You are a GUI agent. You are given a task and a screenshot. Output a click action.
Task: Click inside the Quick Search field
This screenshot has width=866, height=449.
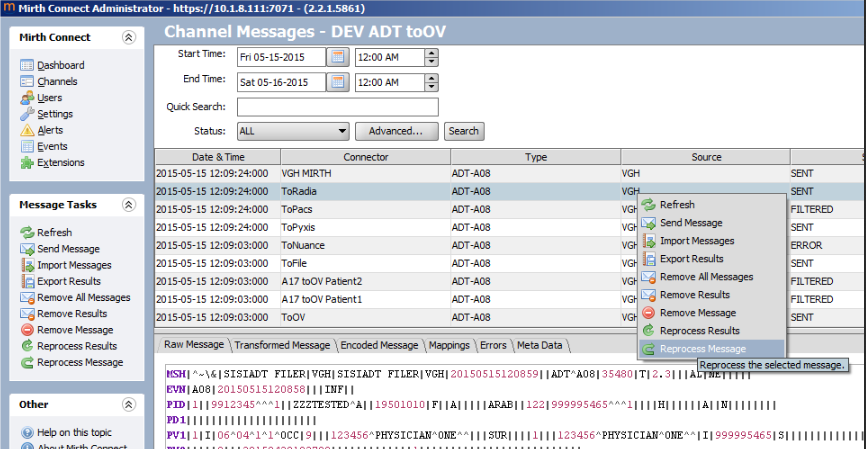337,107
